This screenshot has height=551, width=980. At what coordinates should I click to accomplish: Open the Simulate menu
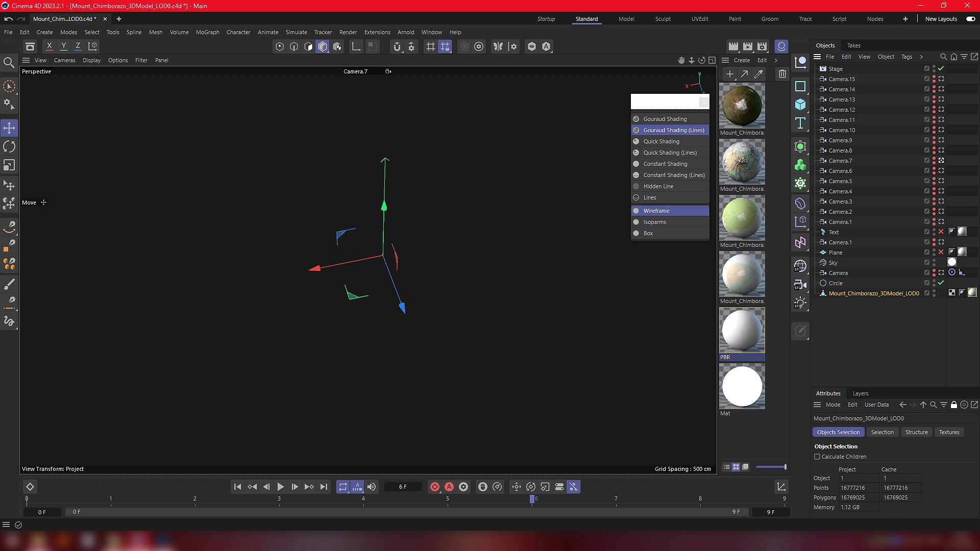pos(296,32)
